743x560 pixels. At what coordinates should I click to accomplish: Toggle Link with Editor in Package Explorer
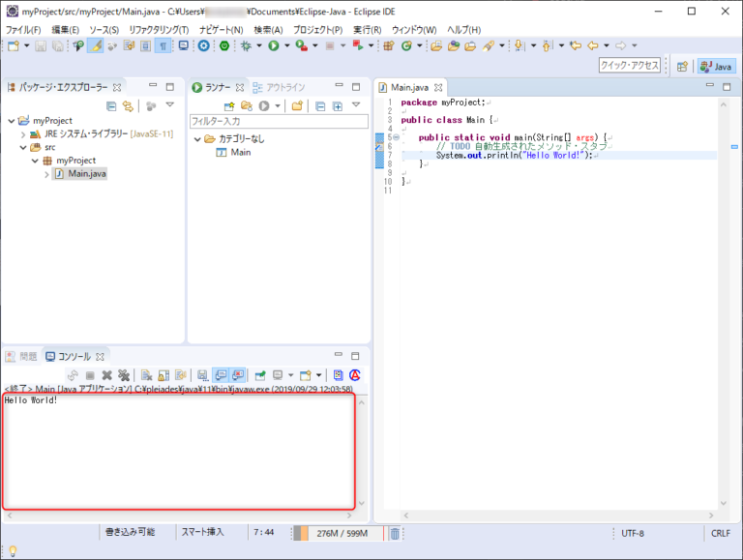128,105
